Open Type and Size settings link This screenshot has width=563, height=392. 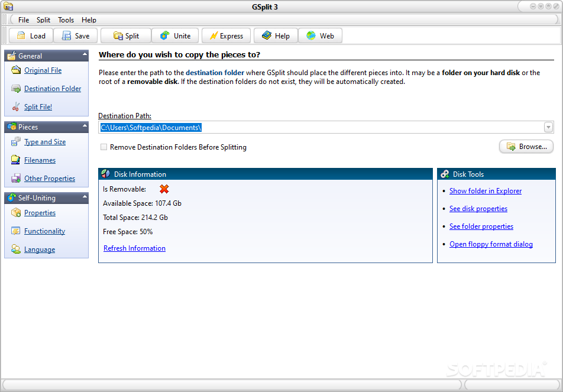point(45,142)
